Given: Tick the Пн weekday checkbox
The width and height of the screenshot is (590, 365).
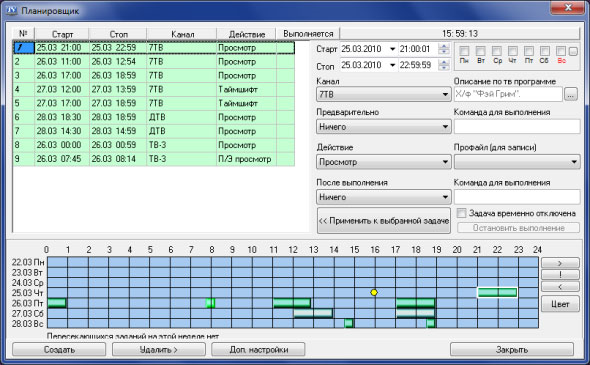Looking at the screenshot, I should pyautogui.click(x=464, y=51).
